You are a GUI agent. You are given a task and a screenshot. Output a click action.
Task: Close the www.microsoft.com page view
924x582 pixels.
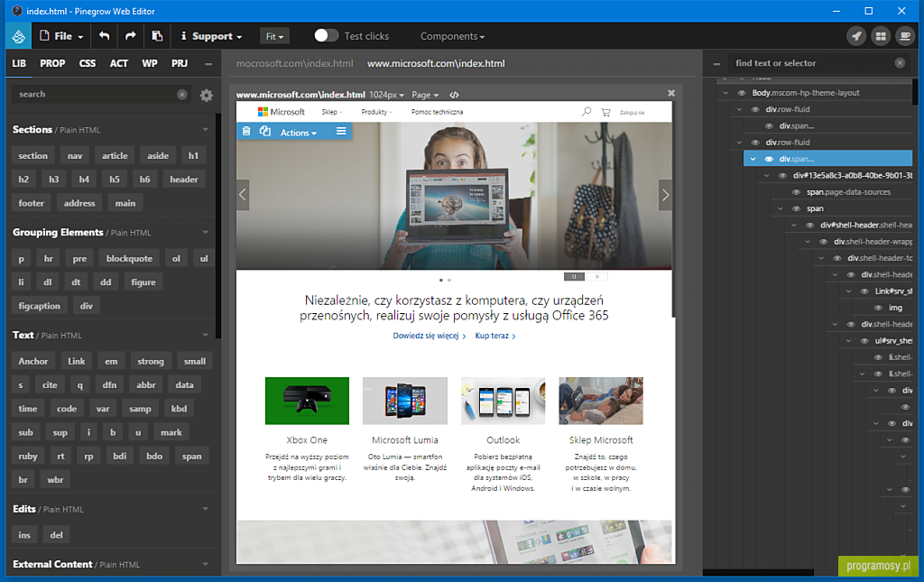[x=670, y=93]
